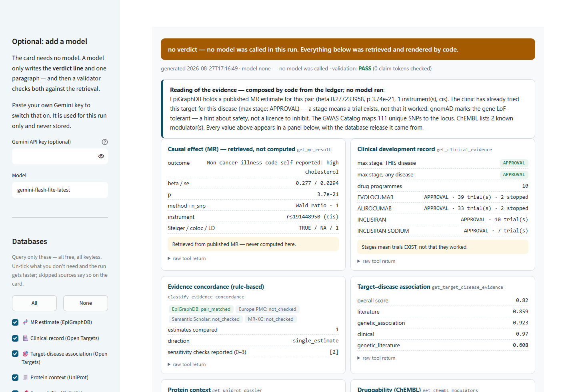
Task: Click the clinical score 0.97
Action: [x=522, y=334]
